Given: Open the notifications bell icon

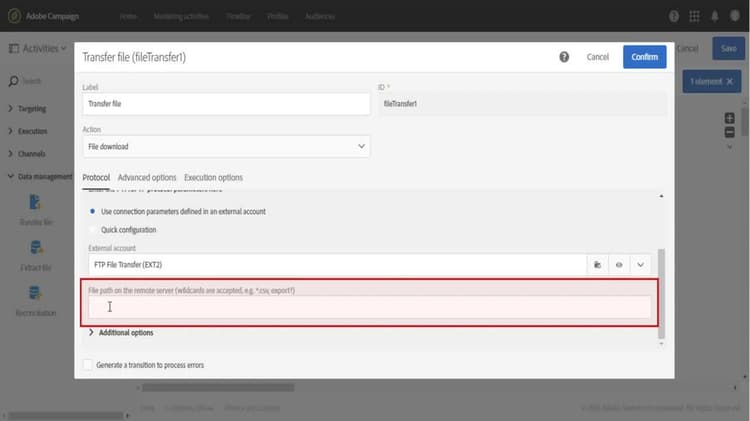Looking at the screenshot, I should [715, 16].
